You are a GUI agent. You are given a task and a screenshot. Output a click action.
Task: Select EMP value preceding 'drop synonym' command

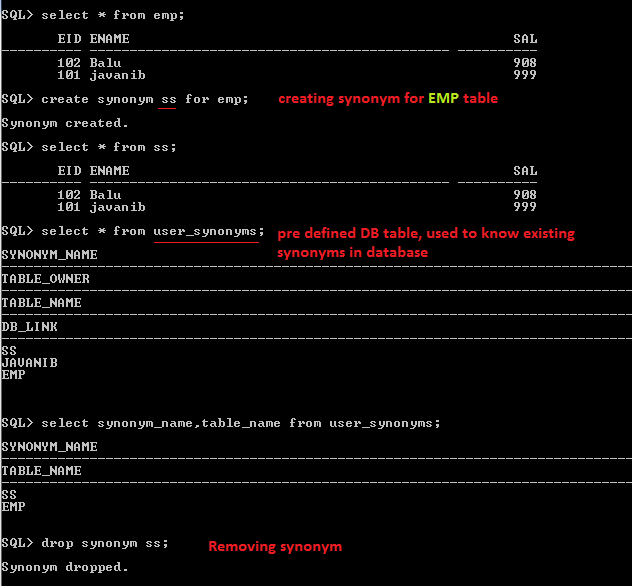pos(13,507)
